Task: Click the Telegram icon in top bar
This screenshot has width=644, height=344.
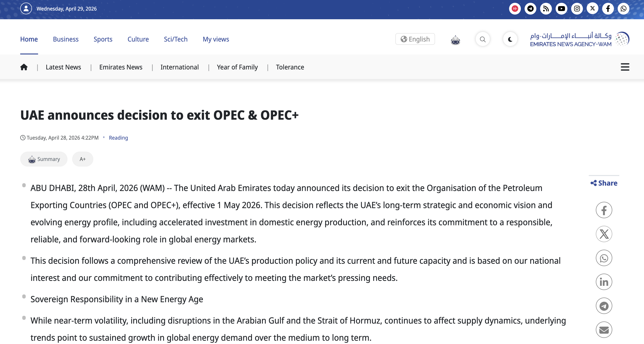Action: click(530, 9)
